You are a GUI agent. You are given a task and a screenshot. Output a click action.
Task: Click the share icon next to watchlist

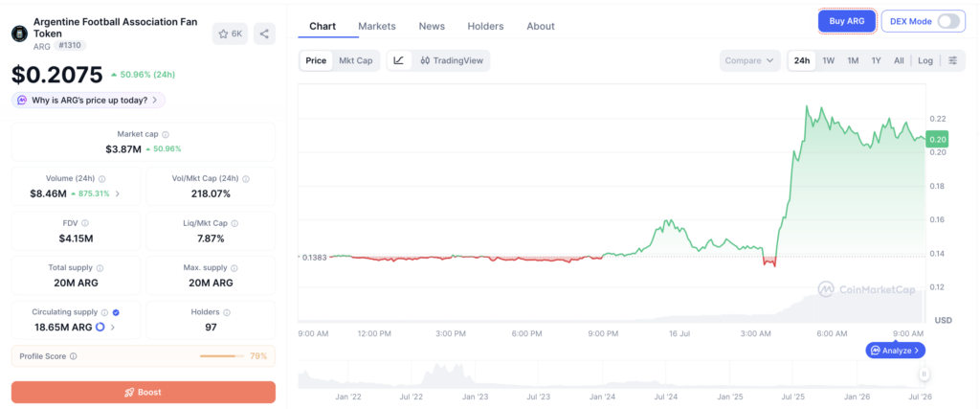pyautogui.click(x=264, y=34)
